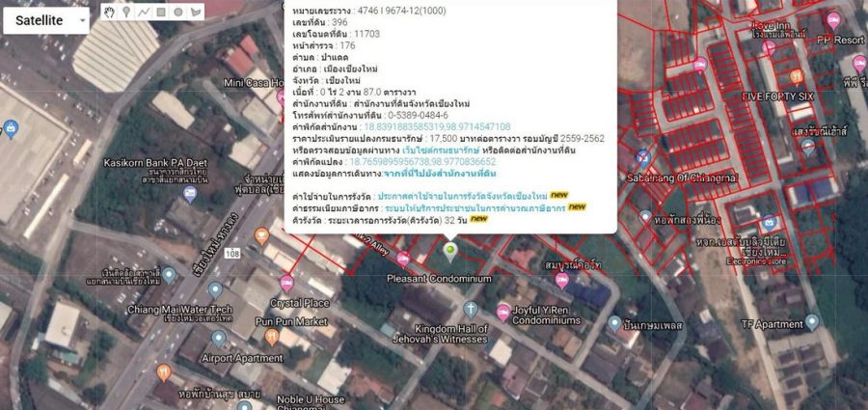
Task: Pick the draw rectangle tool
Action: click(161, 13)
